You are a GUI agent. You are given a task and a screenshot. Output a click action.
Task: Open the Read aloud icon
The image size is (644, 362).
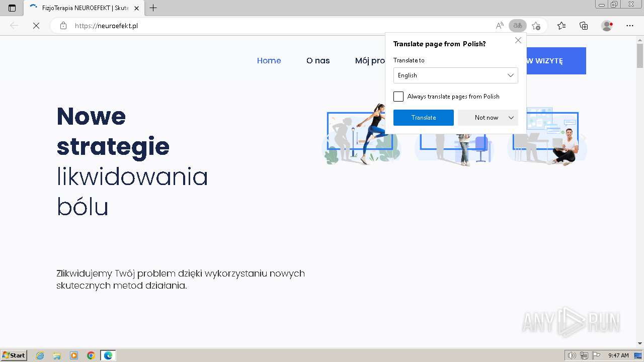[500, 26]
